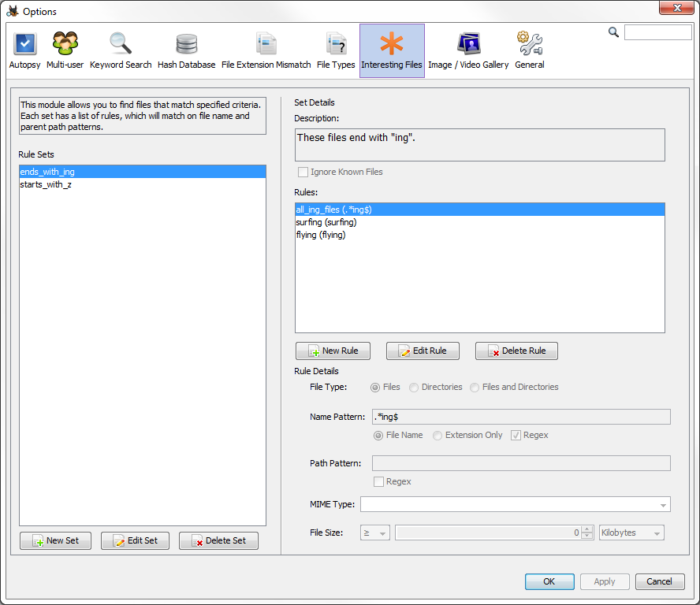Open Keyword Search options

(x=121, y=51)
